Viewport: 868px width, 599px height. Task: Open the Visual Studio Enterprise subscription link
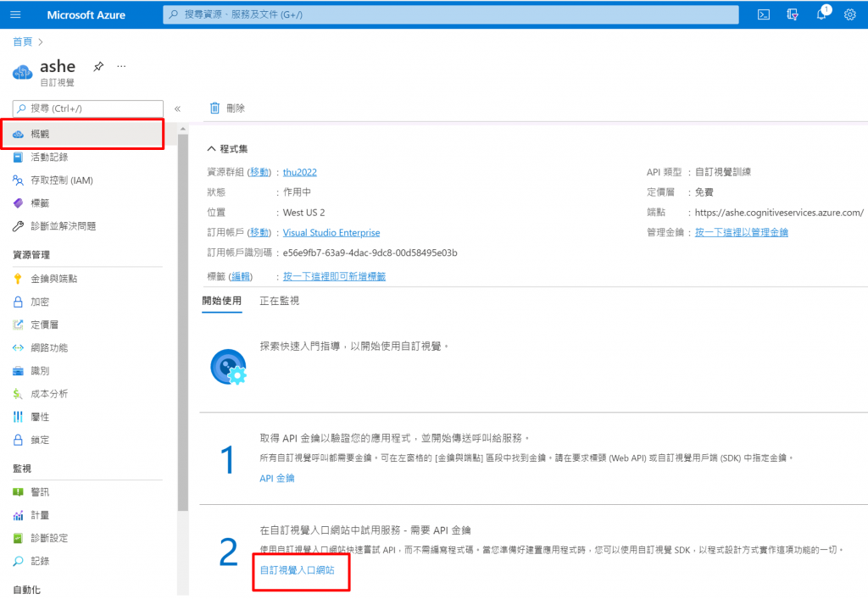331,233
